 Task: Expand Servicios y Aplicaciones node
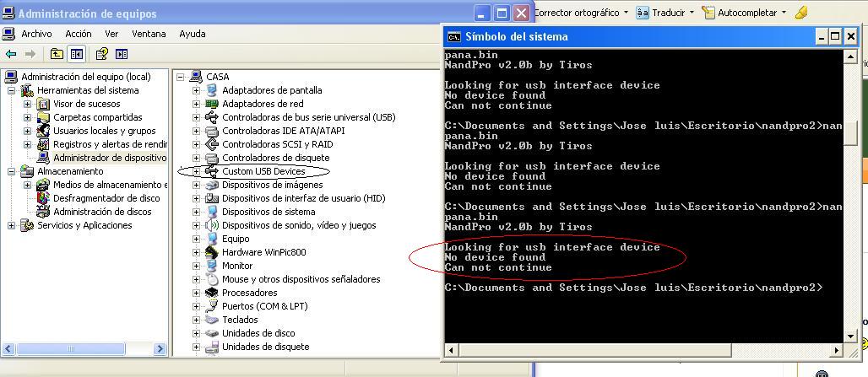tap(11, 225)
